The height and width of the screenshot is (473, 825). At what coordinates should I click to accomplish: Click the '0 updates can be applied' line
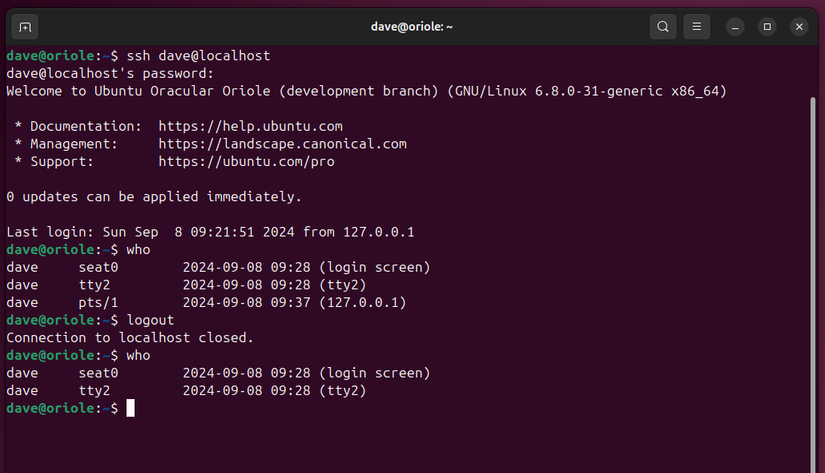[x=153, y=197]
